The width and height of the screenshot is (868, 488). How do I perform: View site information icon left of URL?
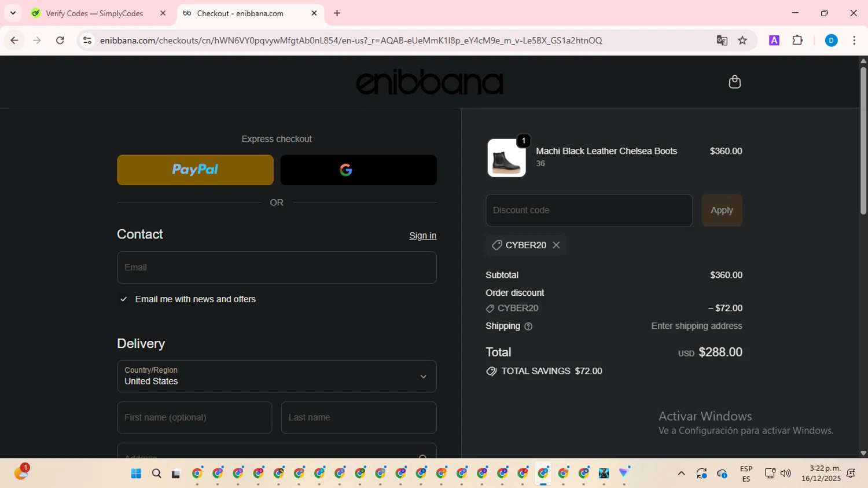(x=87, y=41)
